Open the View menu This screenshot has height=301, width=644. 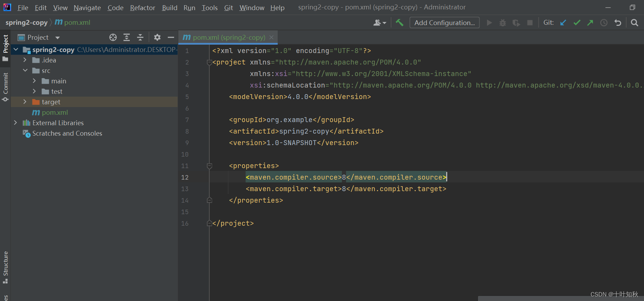[60, 8]
